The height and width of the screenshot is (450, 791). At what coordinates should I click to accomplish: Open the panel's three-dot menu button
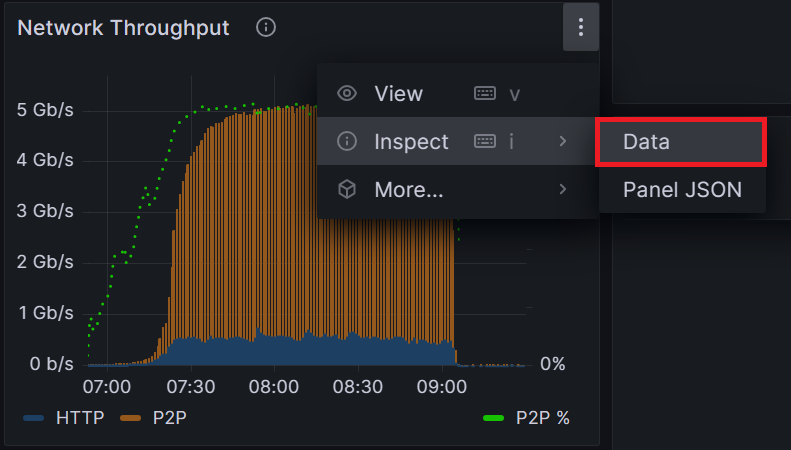click(x=581, y=28)
